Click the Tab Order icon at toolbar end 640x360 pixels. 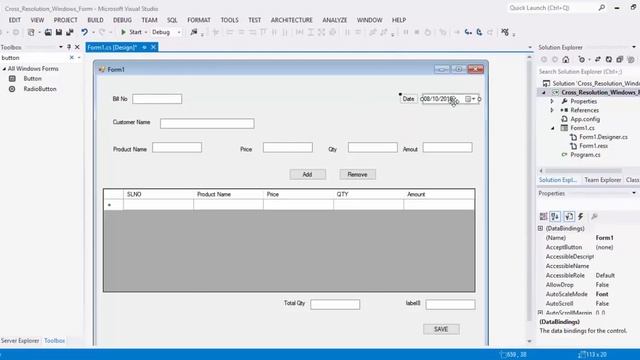pyautogui.click(x=505, y=32)
